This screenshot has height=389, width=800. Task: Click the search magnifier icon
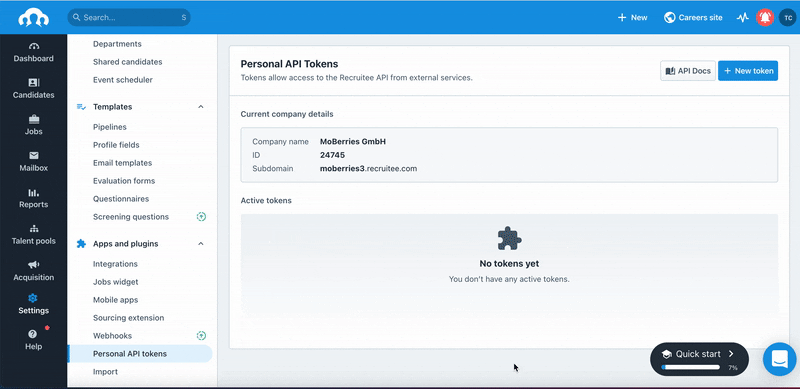tap(77, 17)
